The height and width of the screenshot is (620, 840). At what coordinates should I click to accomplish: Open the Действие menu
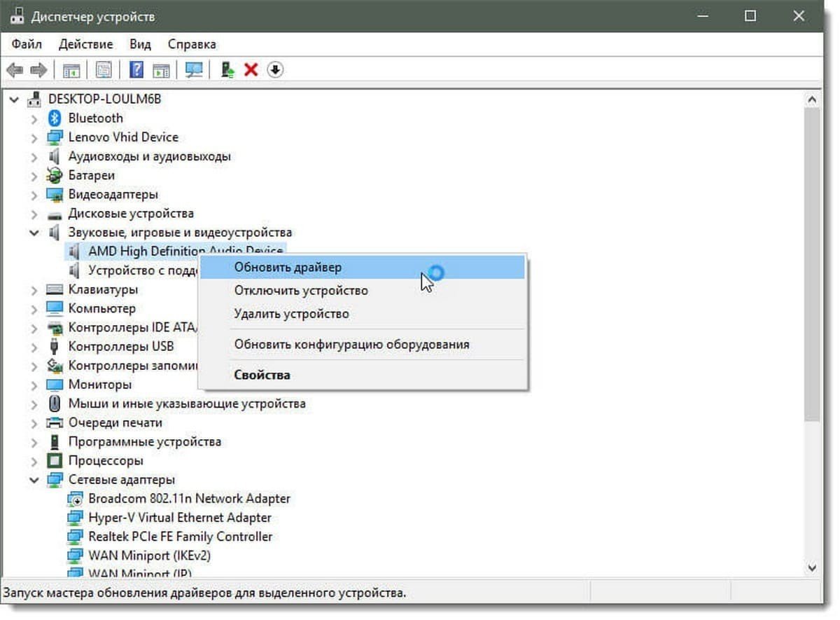85,44
